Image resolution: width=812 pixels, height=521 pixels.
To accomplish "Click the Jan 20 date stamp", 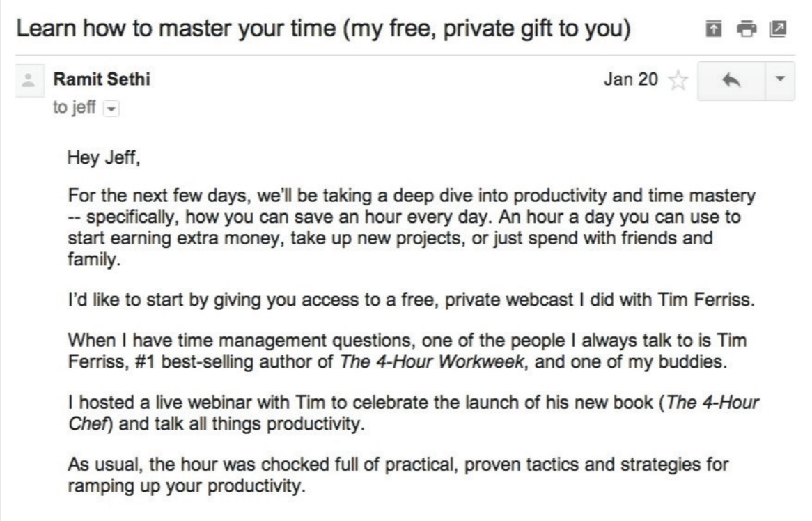I will click(631, 79).
